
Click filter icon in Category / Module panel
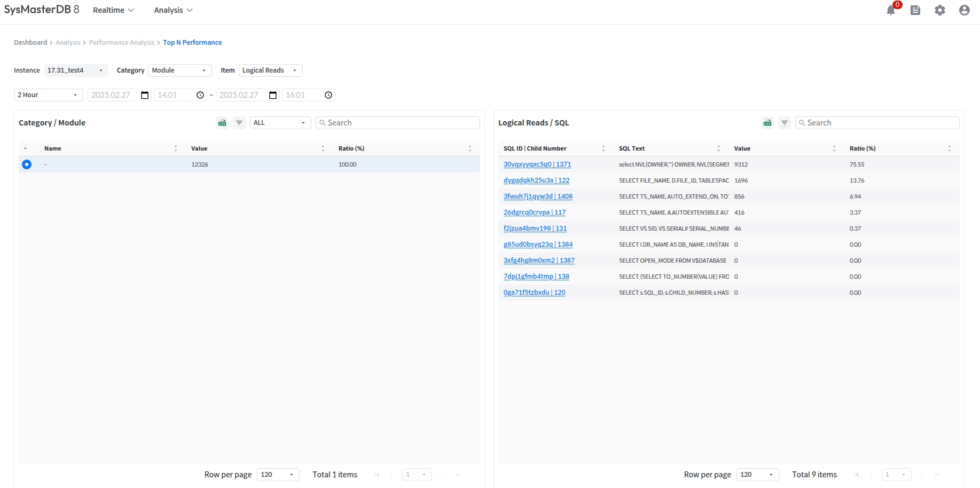[x=239, y=123]
